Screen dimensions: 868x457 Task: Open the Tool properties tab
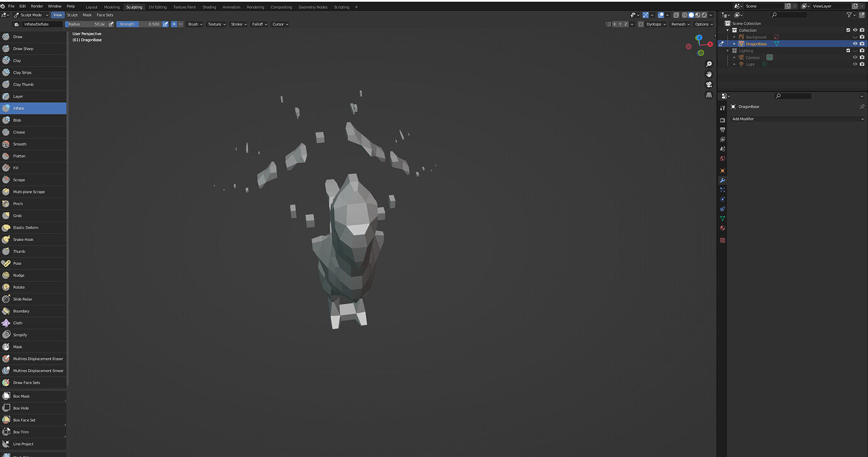point(722,108)
